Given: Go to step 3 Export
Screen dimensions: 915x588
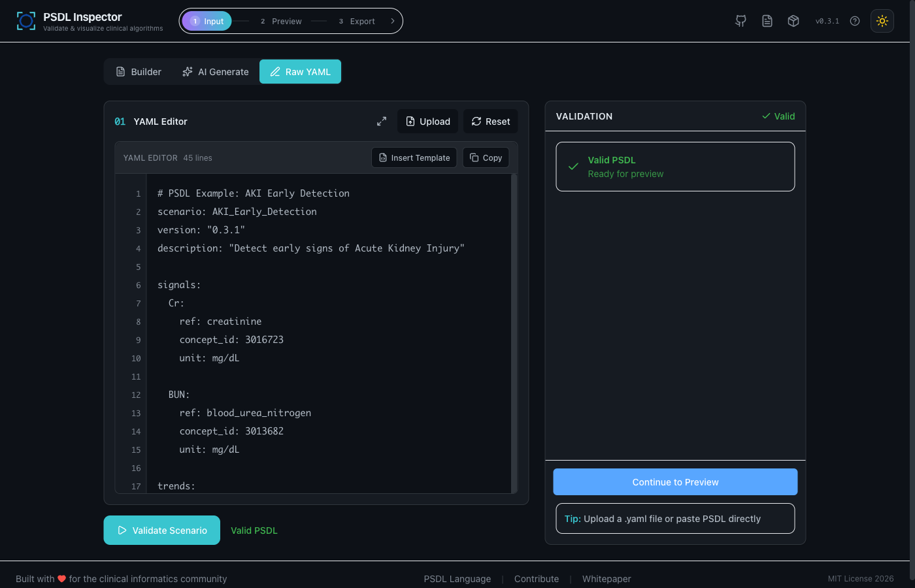Looking at the screenshot, I should click(x=357, y=21).
